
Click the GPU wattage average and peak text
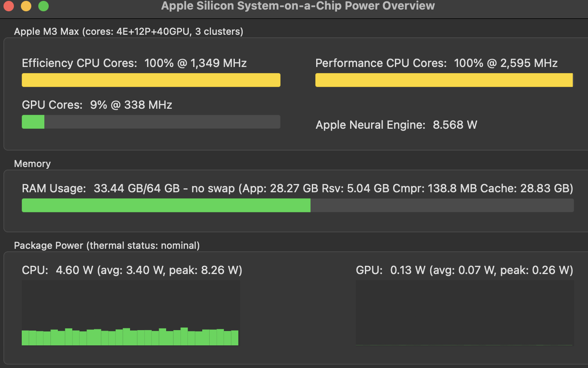tap(464, 270)
